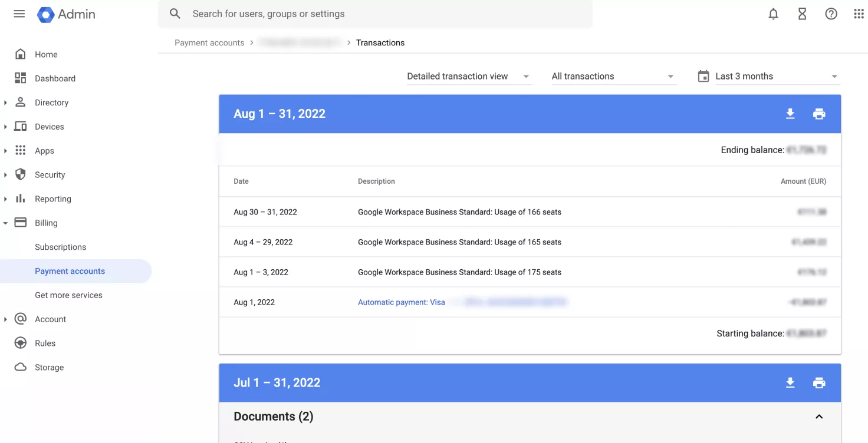Open the hourglass tasks icon
The image size is (868, 443).
(x=802, y=14)
